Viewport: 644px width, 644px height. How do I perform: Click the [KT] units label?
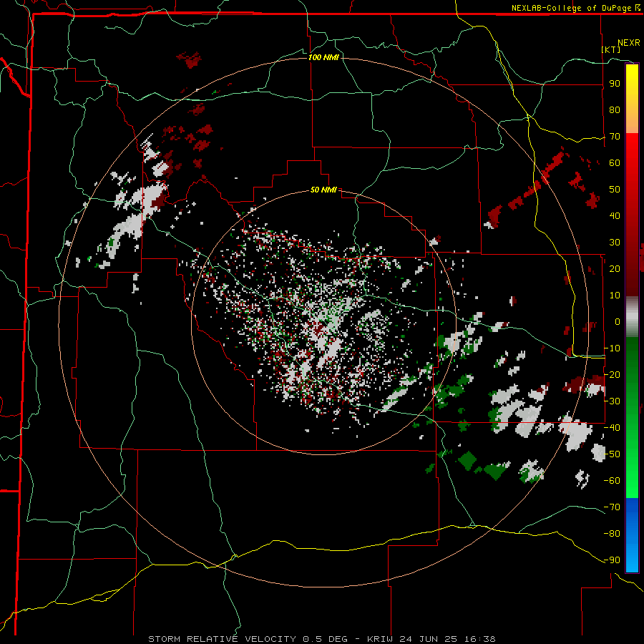point(610,49)
